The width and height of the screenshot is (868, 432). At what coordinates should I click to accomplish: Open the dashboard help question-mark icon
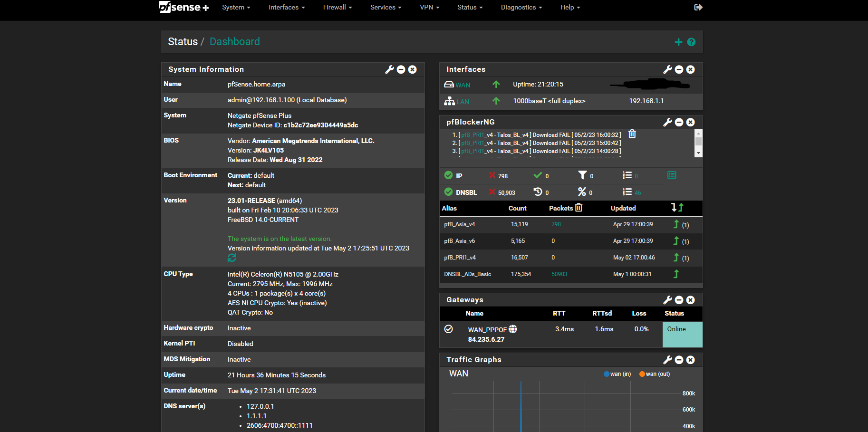pyautogui.click(x=691, y=42)
